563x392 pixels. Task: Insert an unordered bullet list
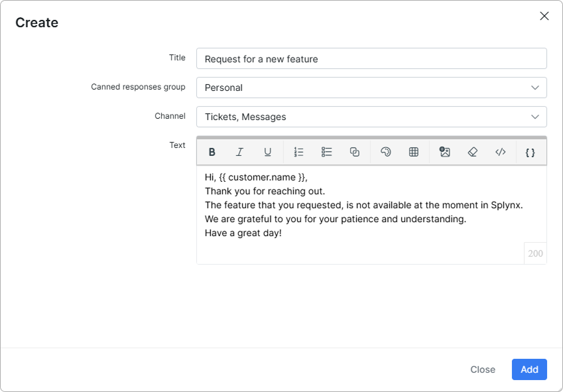pyautogui.click(x=327, y=152)
